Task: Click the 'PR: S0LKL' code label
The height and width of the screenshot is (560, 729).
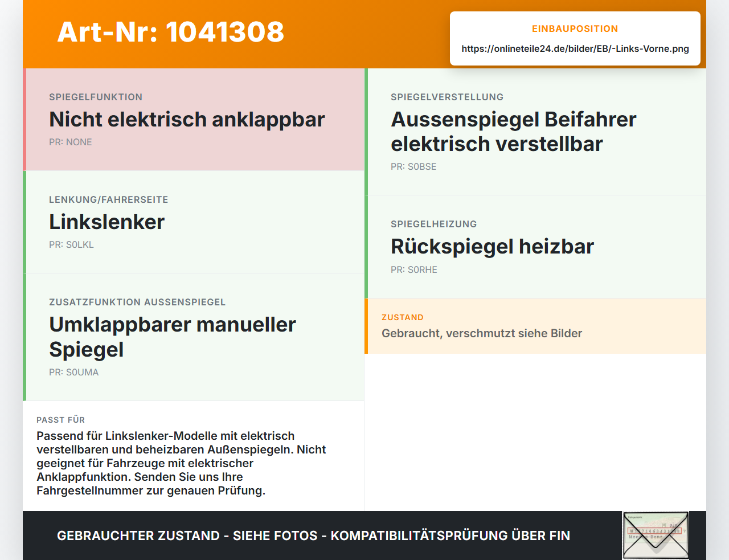Action: pos(71,244)
